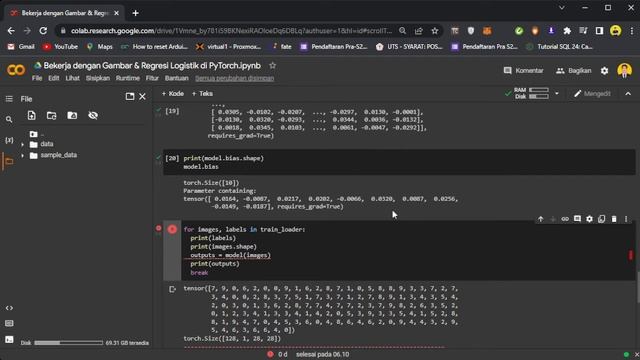Open the command palette sidebar icon

click(9, 323)
